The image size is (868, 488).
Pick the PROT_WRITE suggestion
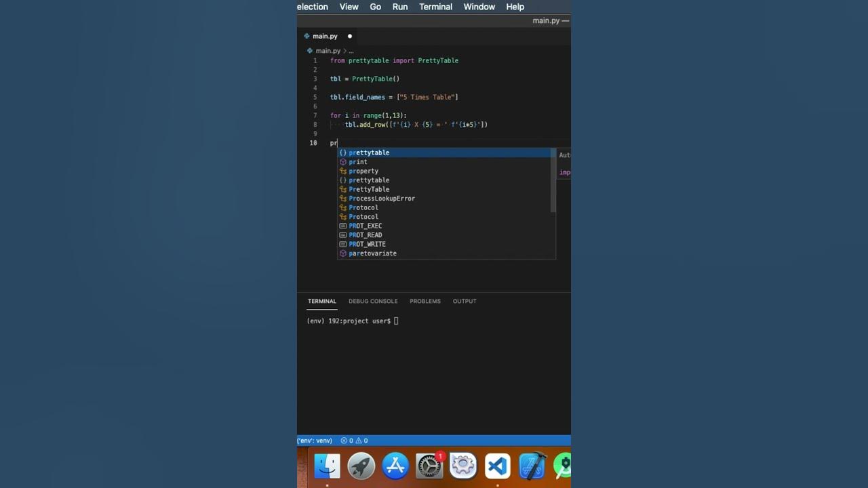coord(446,244)
